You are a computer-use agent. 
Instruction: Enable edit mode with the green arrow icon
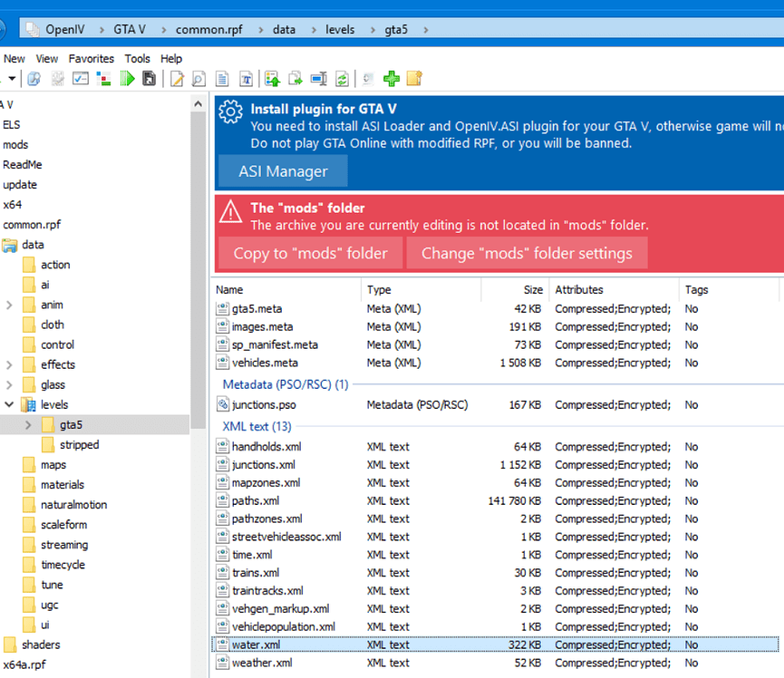(127, 79)
